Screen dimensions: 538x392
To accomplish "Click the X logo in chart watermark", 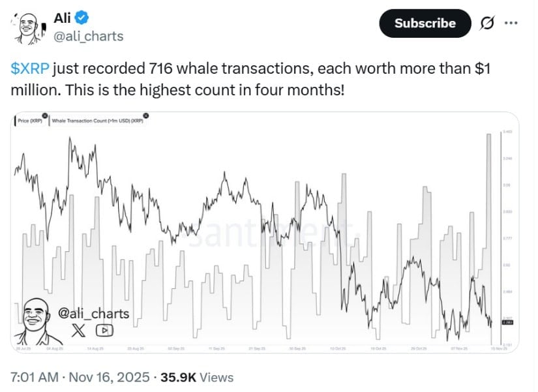I will click(x=78, y=330).
